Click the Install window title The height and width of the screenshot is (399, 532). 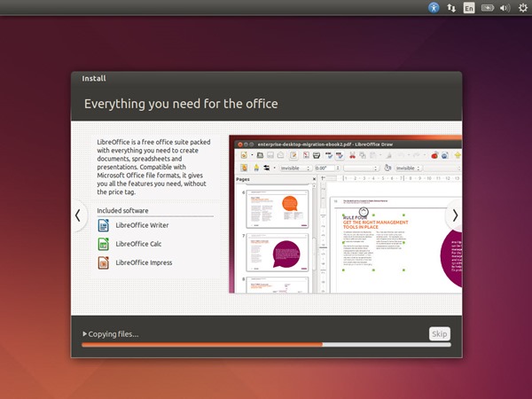coord(94,78)
